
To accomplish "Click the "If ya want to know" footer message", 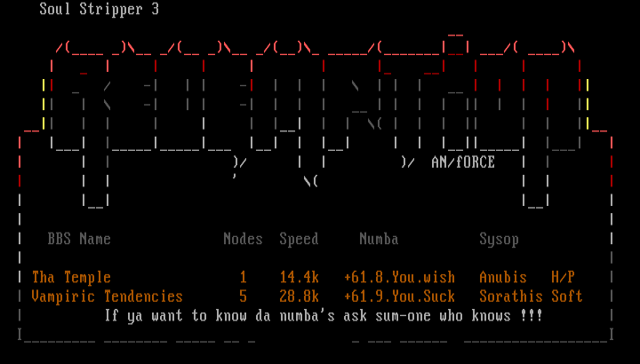I will 323,315.
